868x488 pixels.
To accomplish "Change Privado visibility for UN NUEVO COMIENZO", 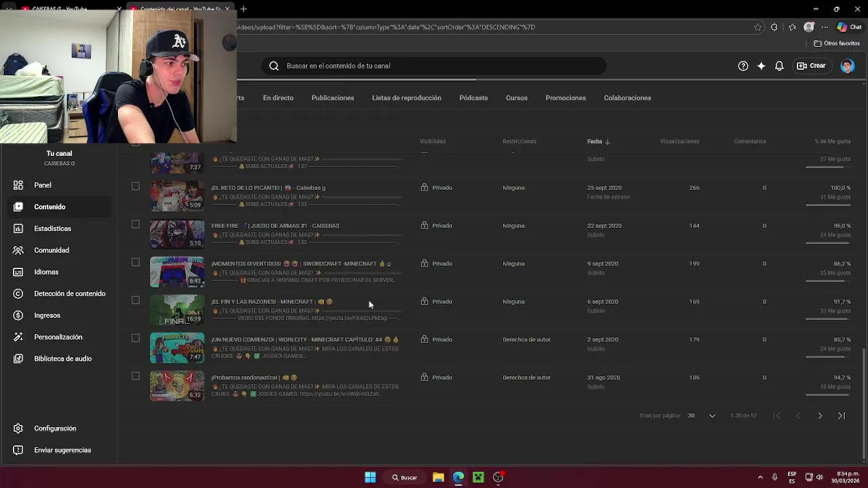I will (435, 340).
